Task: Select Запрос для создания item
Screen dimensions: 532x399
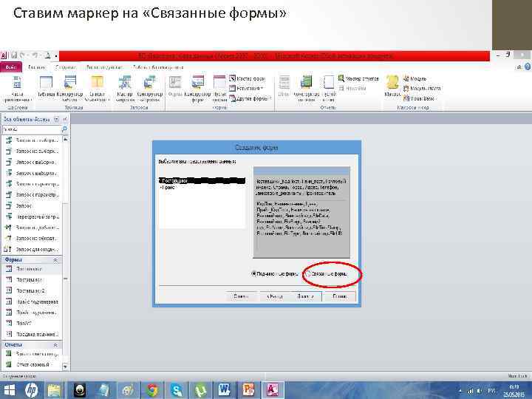Action: pyautogui.click(x=32, y=250)
